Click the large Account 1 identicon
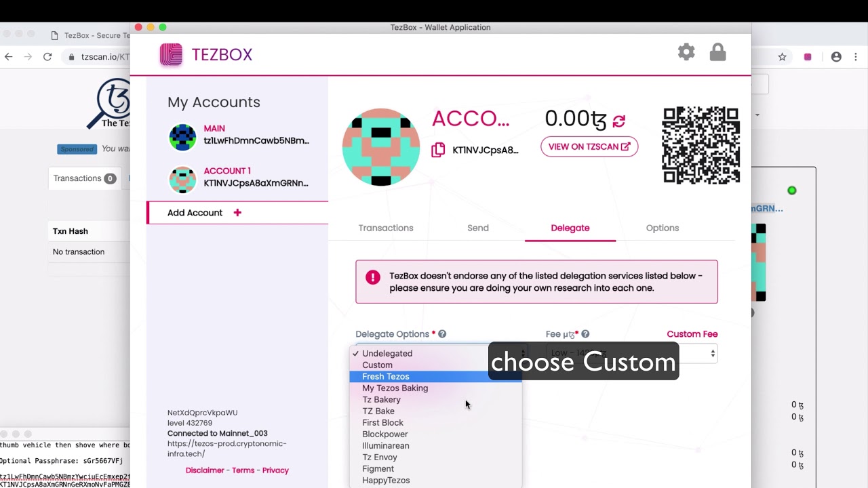Screen dimensions: 868x488 (381, 147)
